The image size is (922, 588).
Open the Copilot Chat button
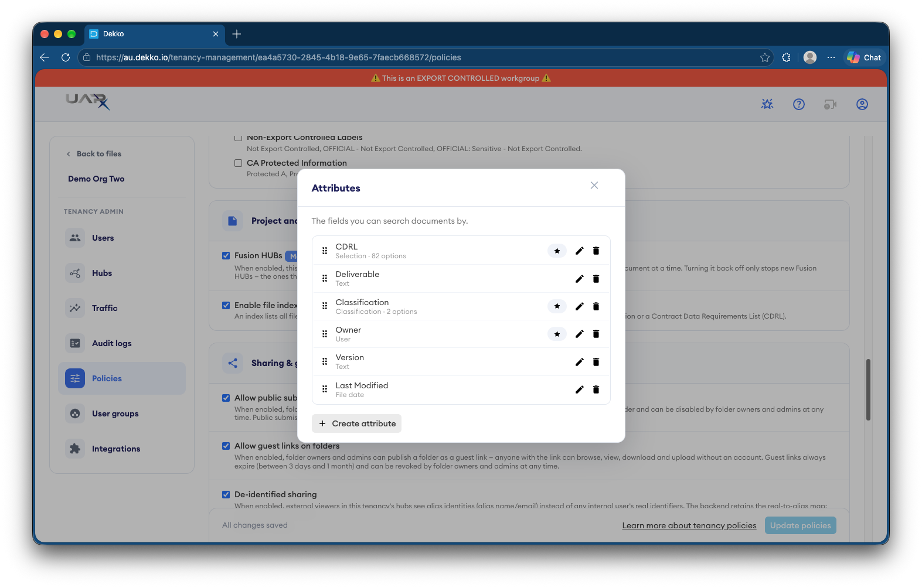point(864,57)
